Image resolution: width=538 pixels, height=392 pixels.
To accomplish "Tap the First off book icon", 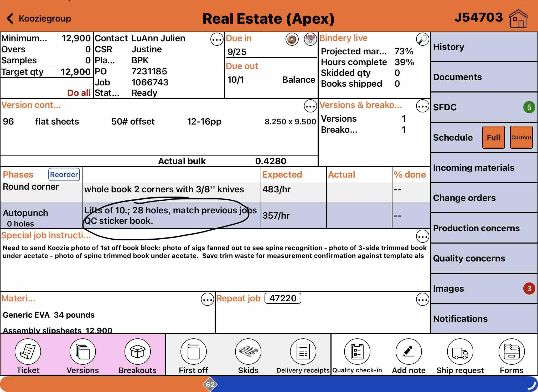I will [194, 352].
